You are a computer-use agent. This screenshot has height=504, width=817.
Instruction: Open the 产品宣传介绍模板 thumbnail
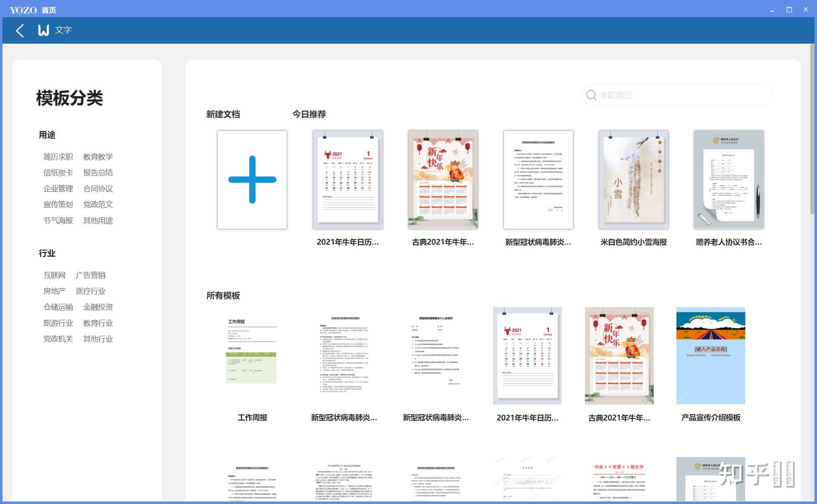710,356
